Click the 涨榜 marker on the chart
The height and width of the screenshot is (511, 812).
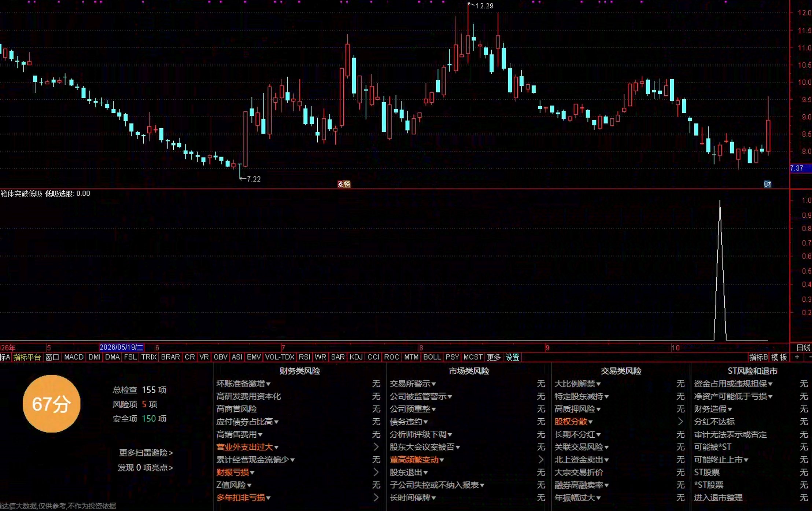[x=344, y=184]
